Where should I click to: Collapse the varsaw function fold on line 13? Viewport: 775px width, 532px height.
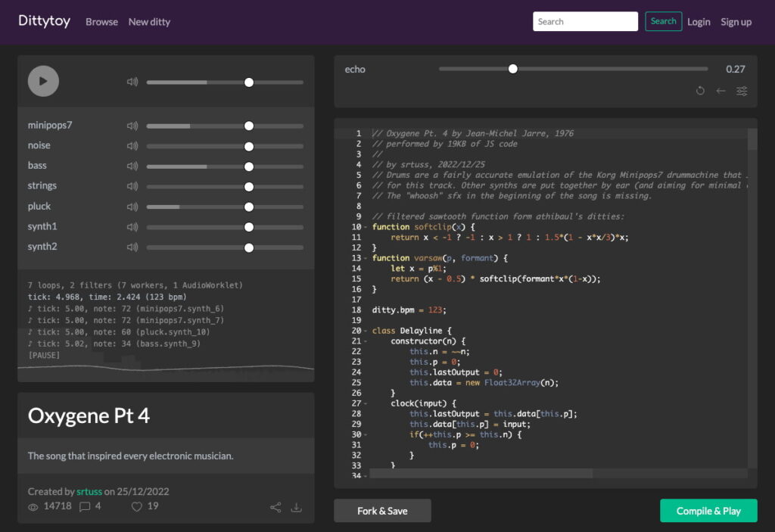pos(366,259)
